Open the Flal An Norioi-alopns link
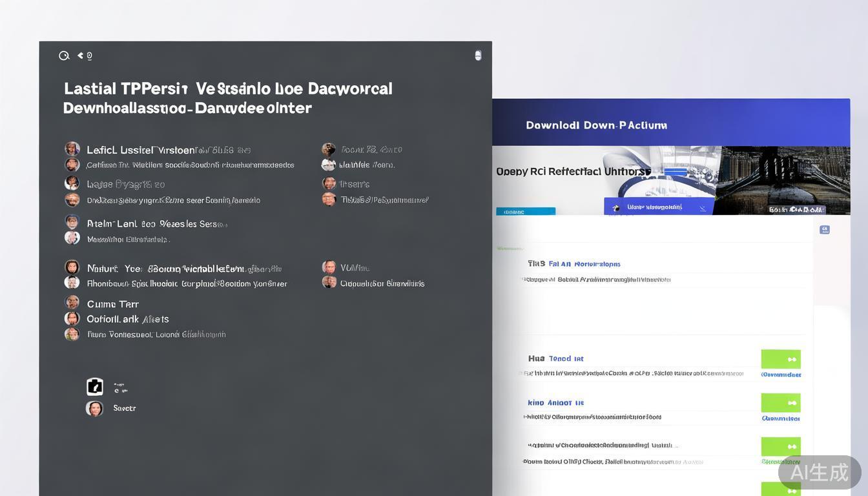 (584, 264)
